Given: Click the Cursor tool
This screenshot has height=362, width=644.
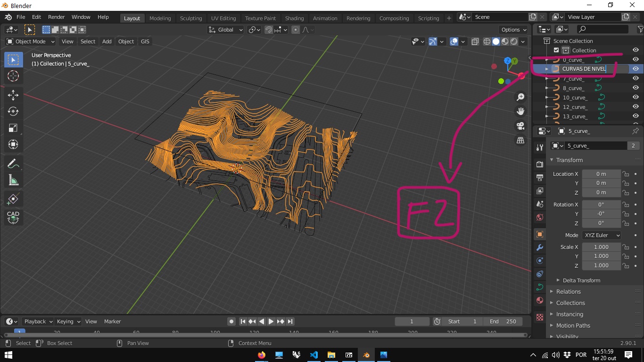Looking at the screenshot, I should pyautogui.click(x=13, y=76).
